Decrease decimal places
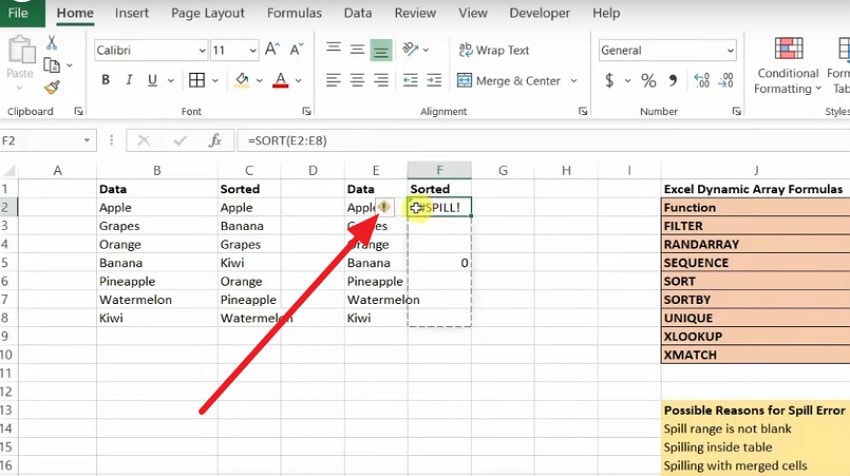 726,81
